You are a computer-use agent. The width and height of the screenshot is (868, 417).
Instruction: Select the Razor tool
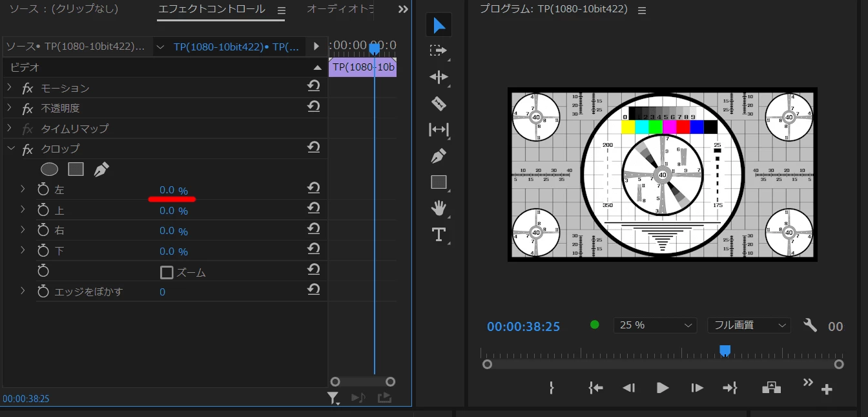click(x=439, y=103)
